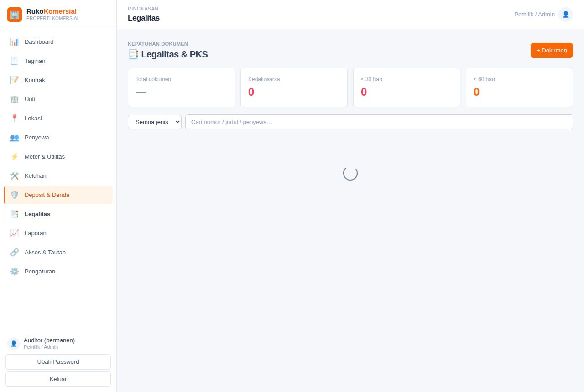Click the RukoKomersial brand name
The height and width of the screenshot is (392, 584).
[x=52, y=11]
